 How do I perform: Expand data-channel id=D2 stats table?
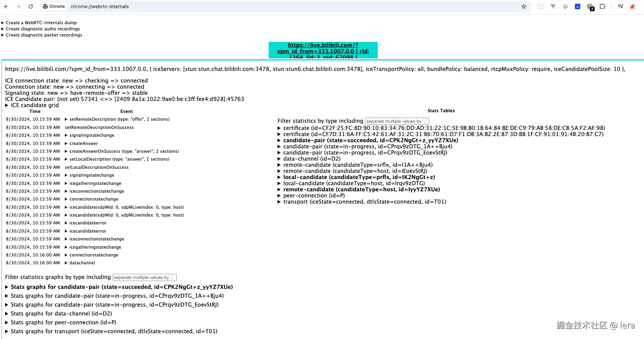[x=309, y=159]
